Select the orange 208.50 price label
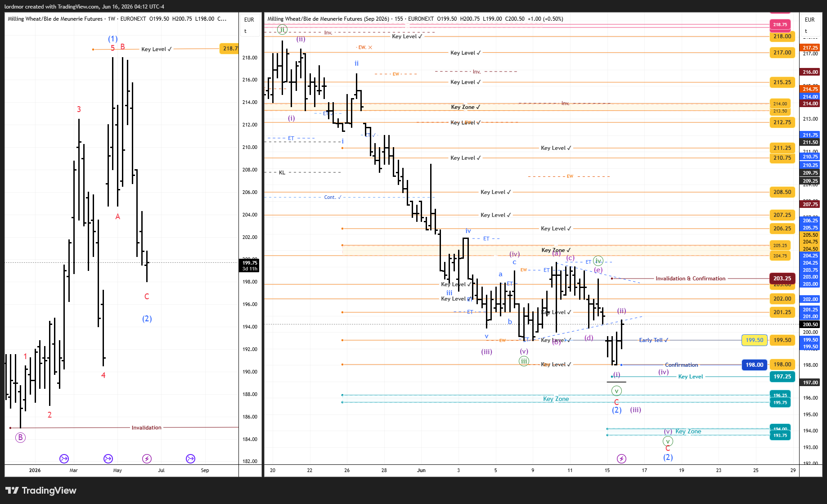827x504 pixels. click(782, 192)
